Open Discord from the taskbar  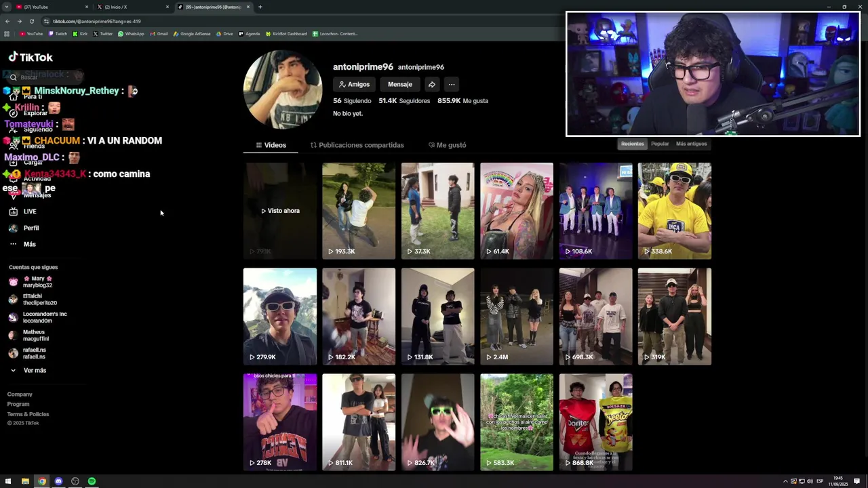click(x=58, y=481)
